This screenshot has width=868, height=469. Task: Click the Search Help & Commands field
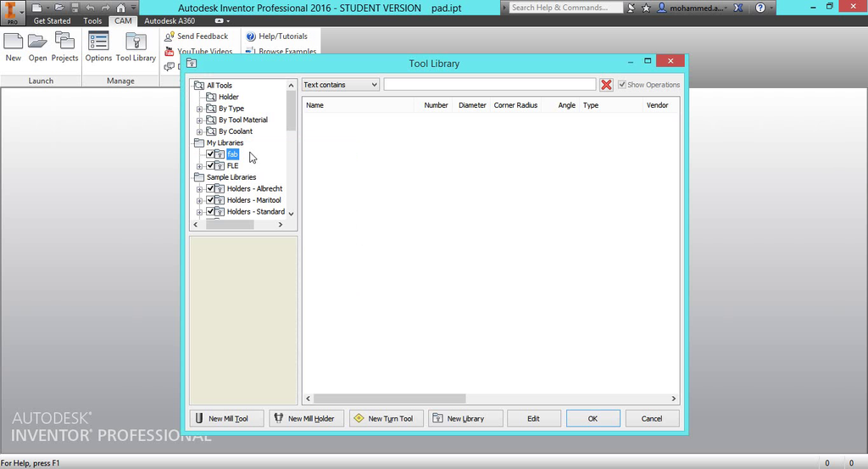click(x=565, y=7)
